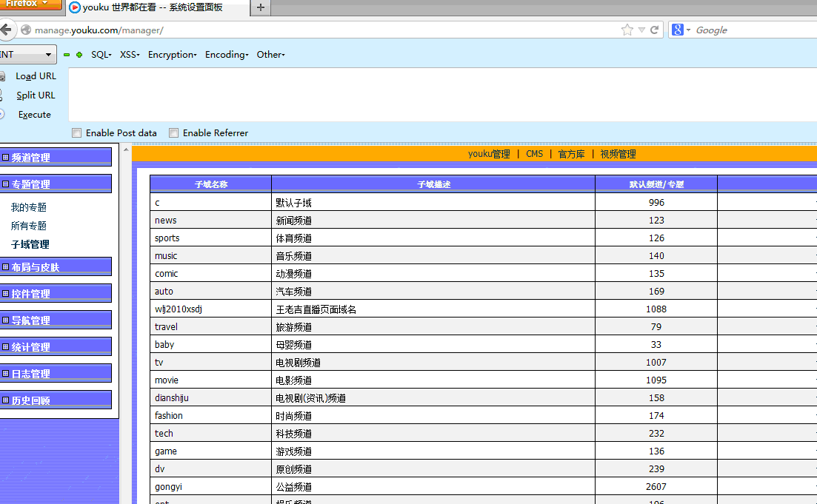Click the 2607 default channel value

(x=656, y=486)
